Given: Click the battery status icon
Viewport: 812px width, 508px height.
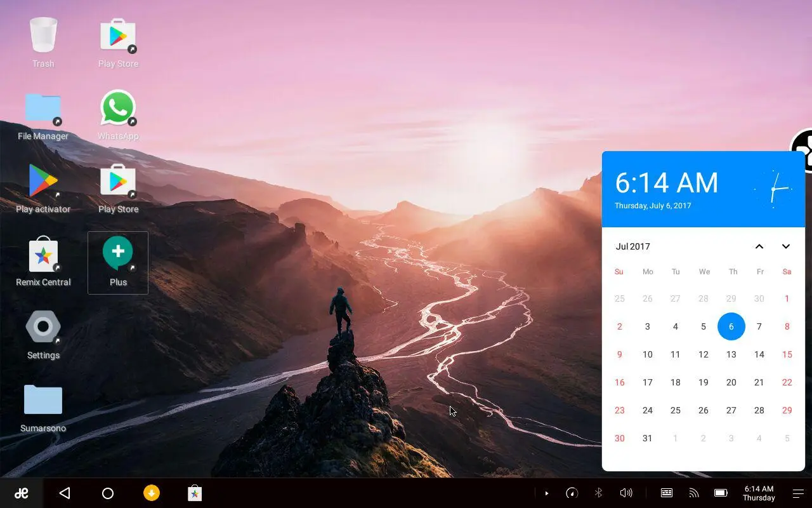Looking at the screenshot, I should pos(720,493).
